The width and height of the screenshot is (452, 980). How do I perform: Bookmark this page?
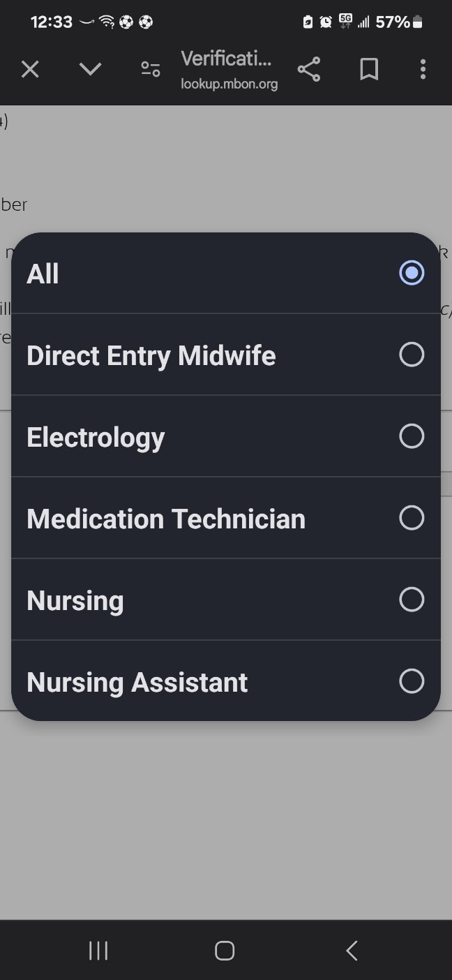pyautogui.click(x=369, y=69)
